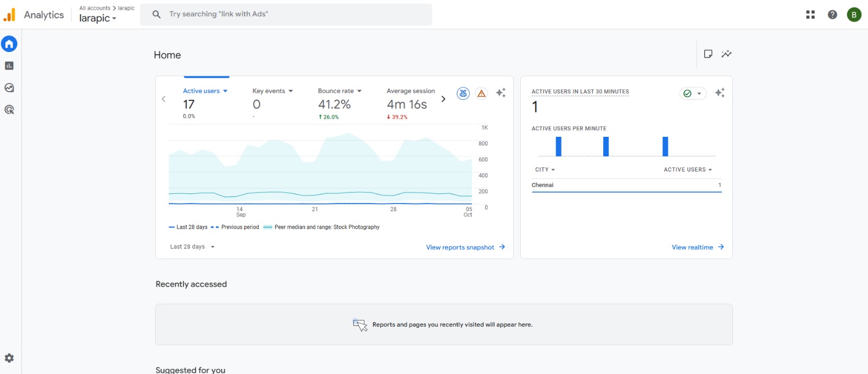Expand the Last 28 days date range
Screen dimensions: 868x374
[193, 247]
